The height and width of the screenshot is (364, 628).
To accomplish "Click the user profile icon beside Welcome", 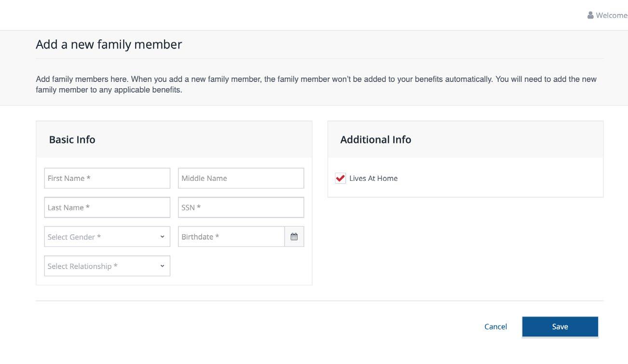I will pos(590,15).
